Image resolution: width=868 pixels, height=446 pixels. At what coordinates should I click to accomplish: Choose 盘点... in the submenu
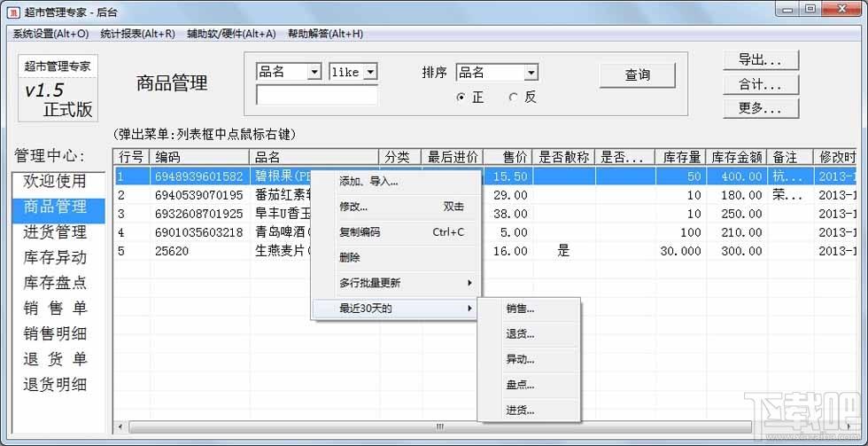tap(529, 385)
